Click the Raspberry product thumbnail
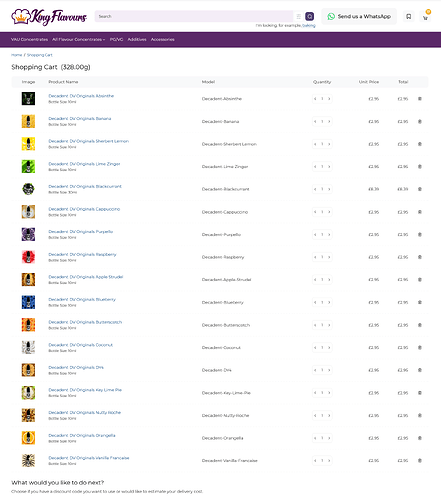The image size is (441, 500). 28,257
